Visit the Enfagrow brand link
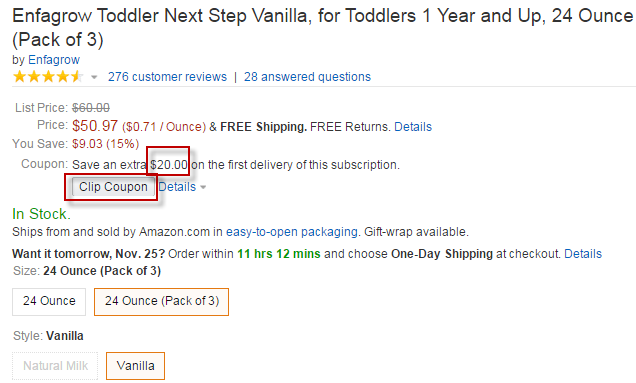The image size is (636, 383). [x=54, y=60]
